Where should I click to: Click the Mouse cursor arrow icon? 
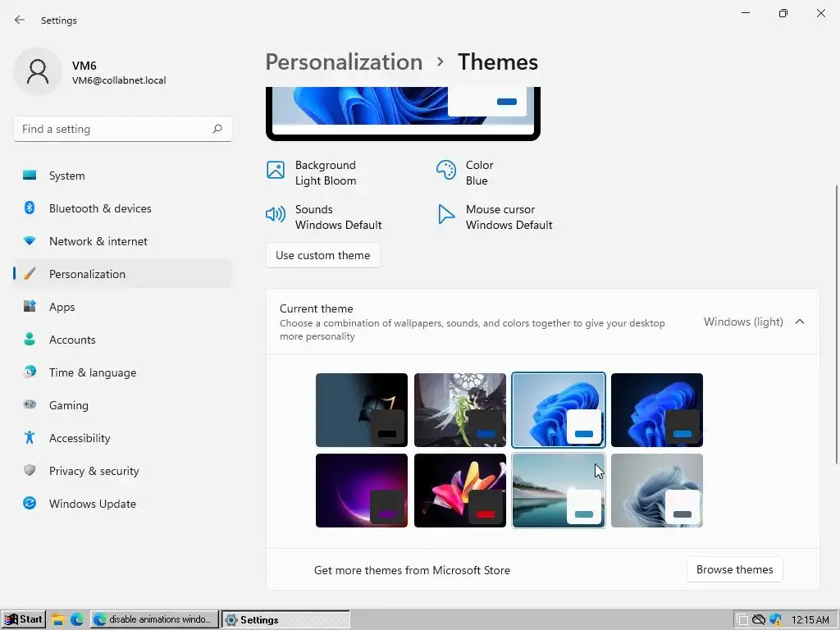click(445, 214)
